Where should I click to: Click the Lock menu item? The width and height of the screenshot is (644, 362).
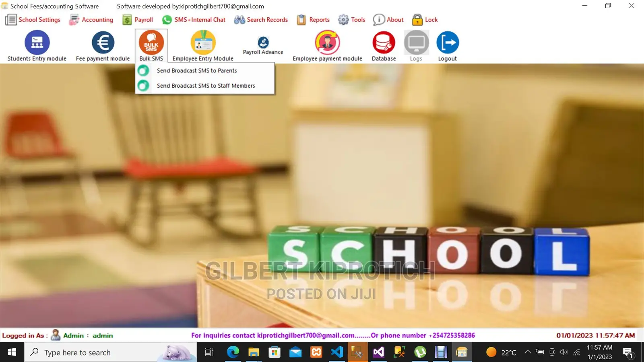[x=425, y=20]
